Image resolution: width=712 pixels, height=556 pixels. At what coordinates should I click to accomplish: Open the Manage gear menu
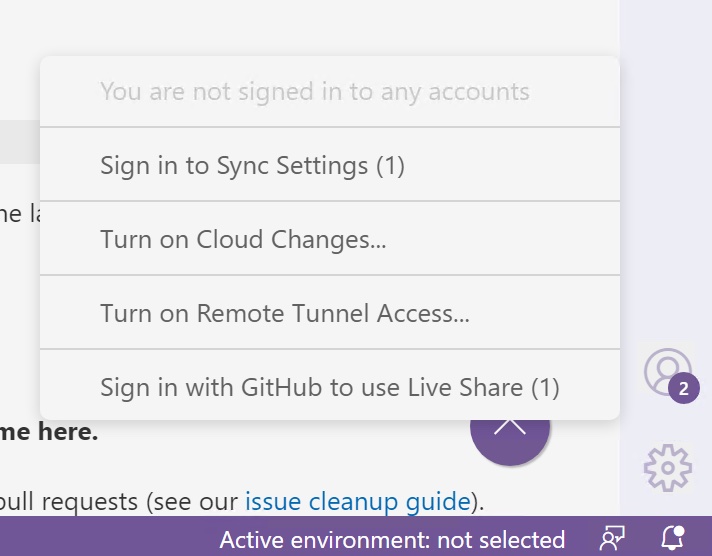tap(667, 467)
